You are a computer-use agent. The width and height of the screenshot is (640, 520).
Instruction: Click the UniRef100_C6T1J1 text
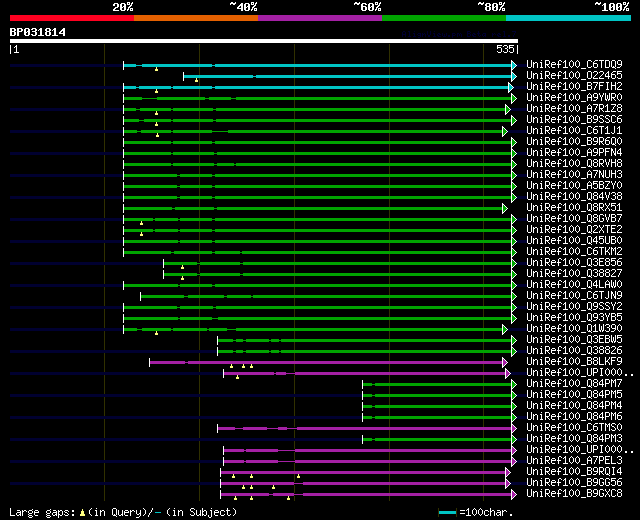pyautogui.click(x=574, y=131)
